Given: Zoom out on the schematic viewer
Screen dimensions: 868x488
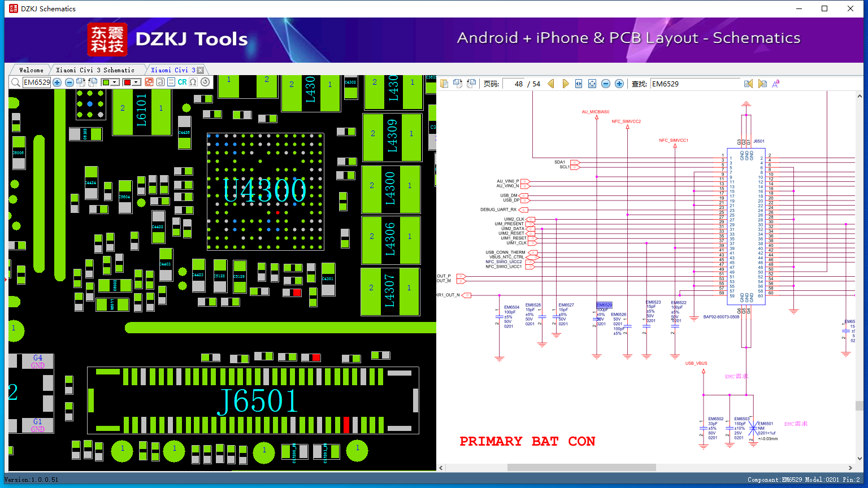Looking at the screenshot, I should tap(606, 84).
